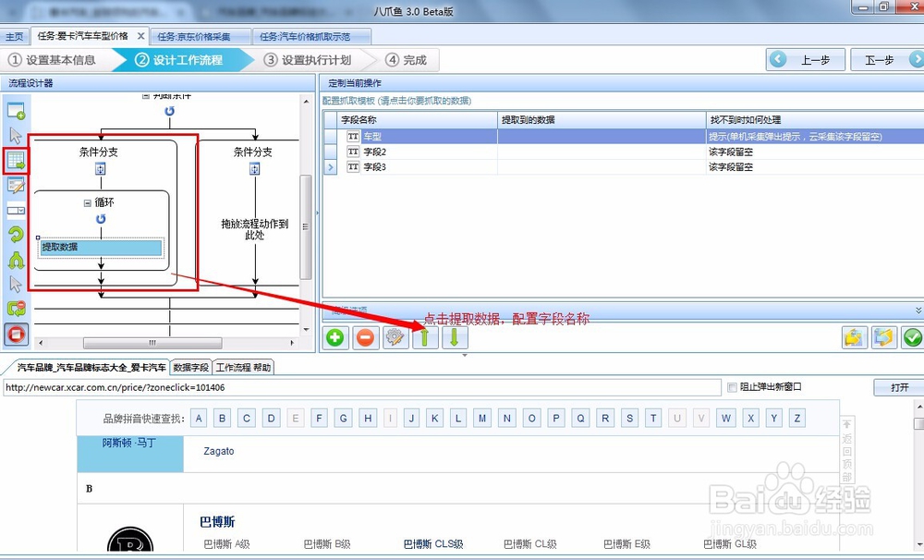Click the green checkmark confirm button

coord(912,338)
